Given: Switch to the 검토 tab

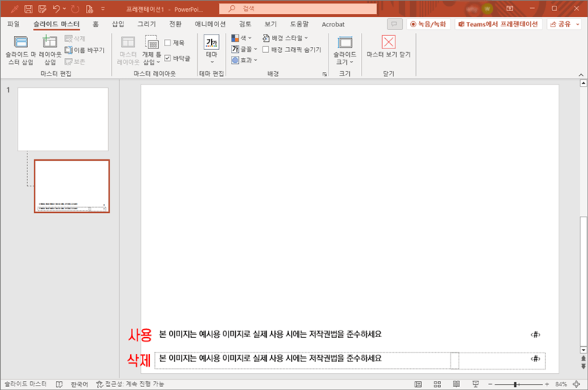Looking at the screenshot, I should [245, 24].
